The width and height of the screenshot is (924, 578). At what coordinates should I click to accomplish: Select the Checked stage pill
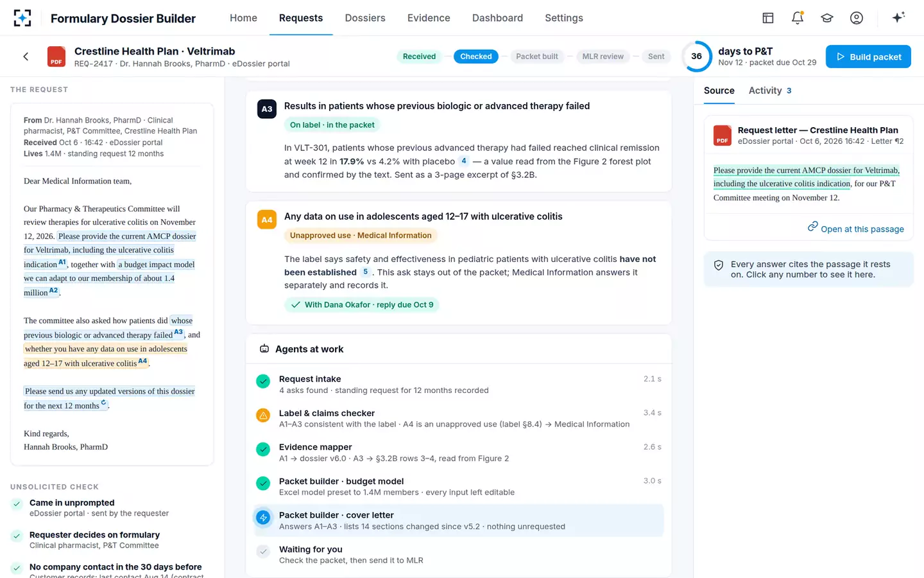[476, 57]
